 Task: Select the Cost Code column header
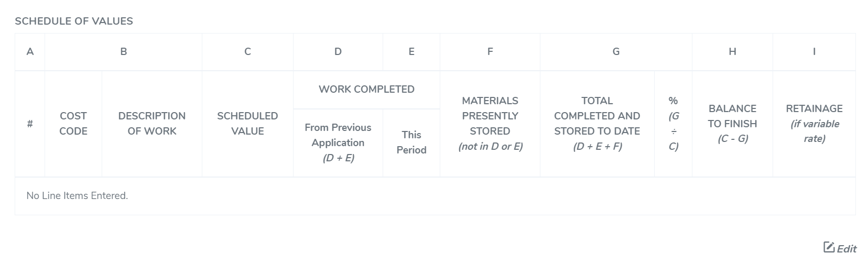73,124
